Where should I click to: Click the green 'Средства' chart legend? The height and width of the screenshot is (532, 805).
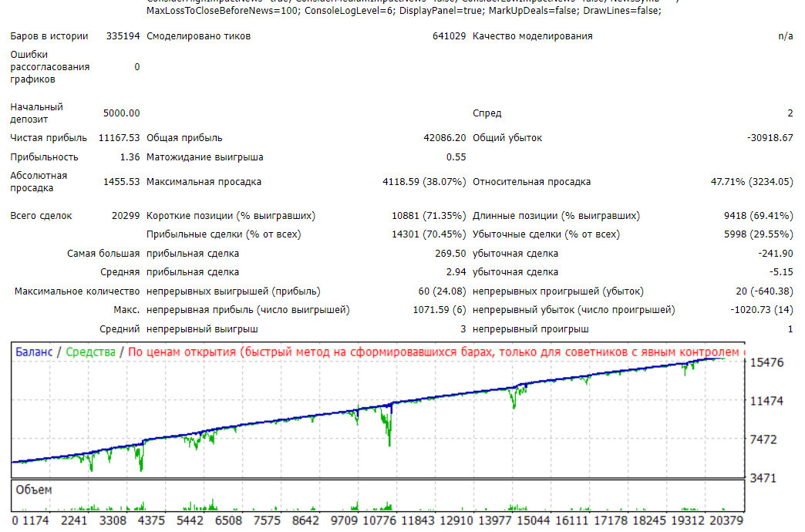coord(90,352)
